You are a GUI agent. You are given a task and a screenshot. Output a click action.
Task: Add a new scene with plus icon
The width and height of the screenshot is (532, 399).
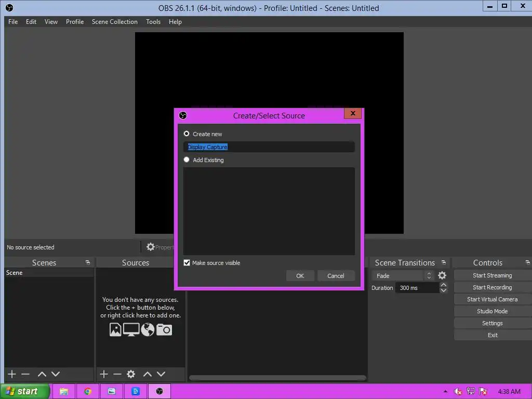12,374
